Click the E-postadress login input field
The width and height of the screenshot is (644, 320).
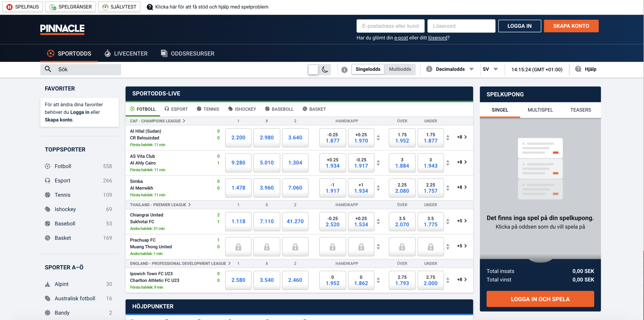coord(390,26)
